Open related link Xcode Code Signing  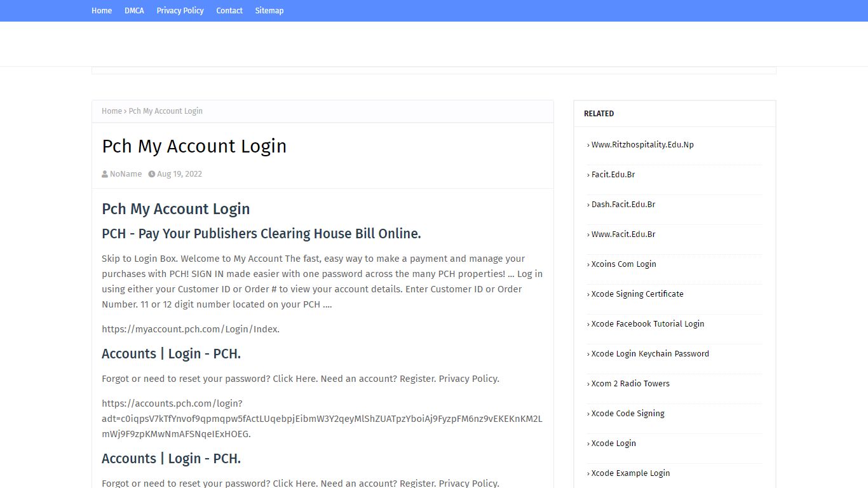[628, 414]
